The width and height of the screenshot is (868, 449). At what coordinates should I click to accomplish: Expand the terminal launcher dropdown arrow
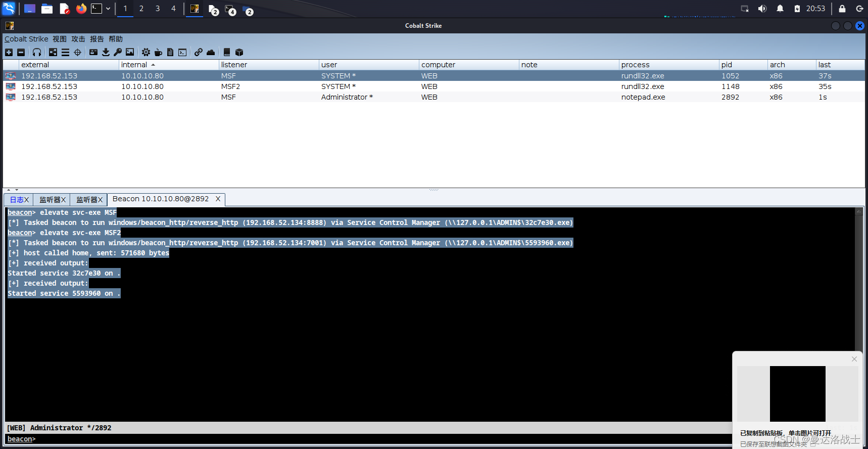(x=108, y=9)
